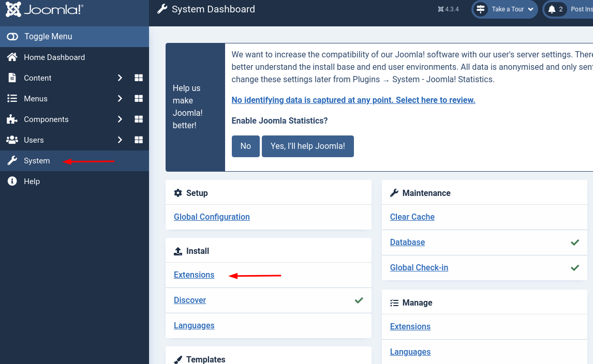This screenshot has height=364, width=593.
Task: Click the Components puzzle piece icon
Action: pos(12,119)
